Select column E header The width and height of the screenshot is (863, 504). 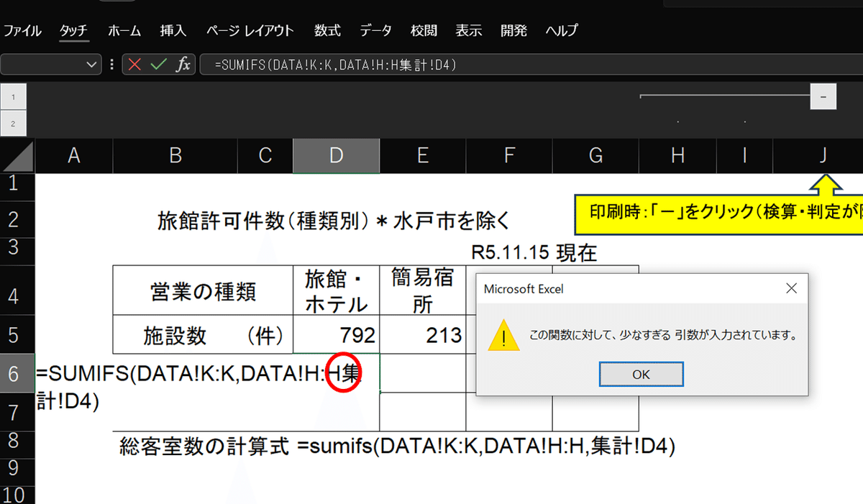coord(423,156)
